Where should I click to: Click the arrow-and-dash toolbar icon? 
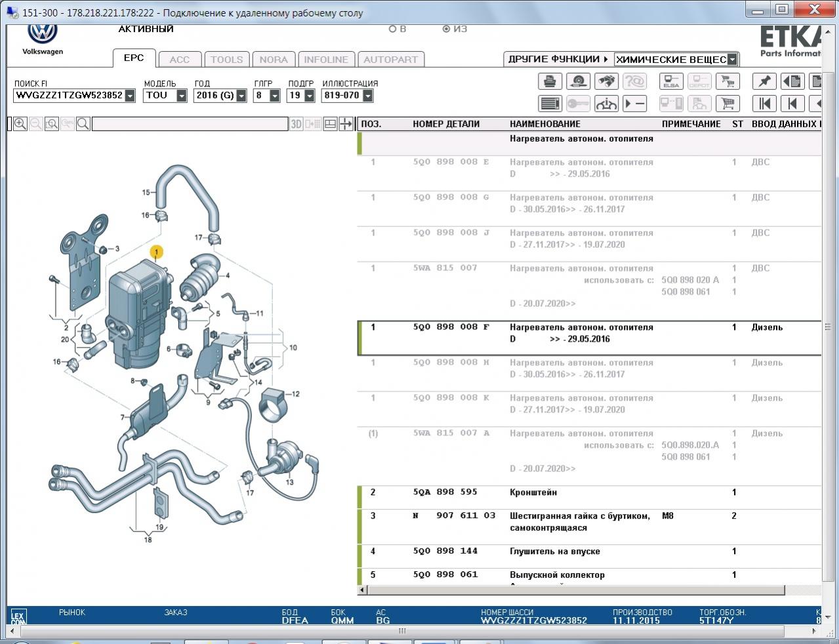634,104
